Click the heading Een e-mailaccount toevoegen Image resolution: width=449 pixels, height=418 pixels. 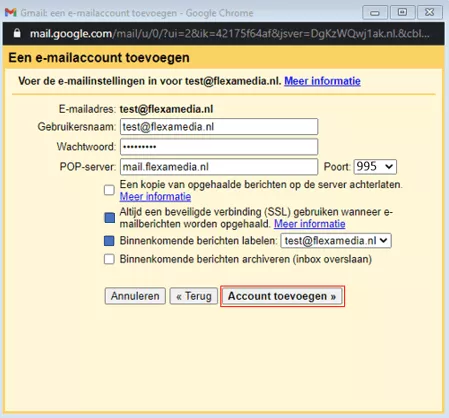tap(99, 58)
